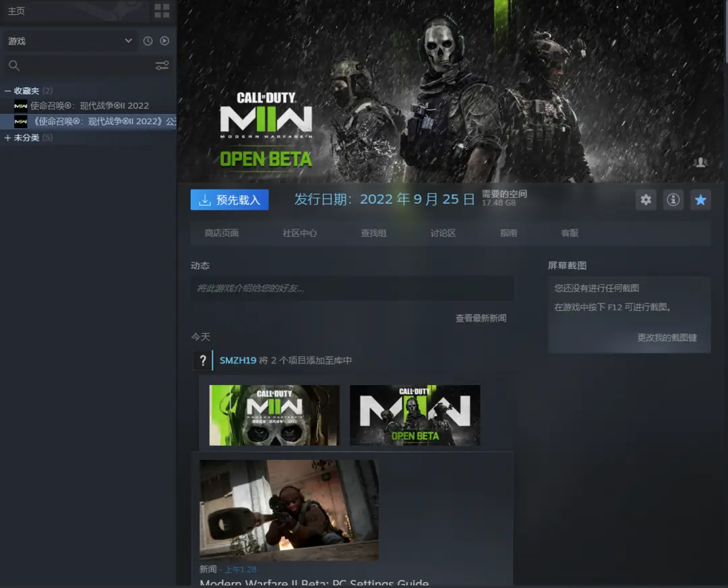Click the 发行日期: 2022 年 9 月 25 日 text
Image resolution: width=728 pixels, height=588 pixels.
(384, 199)
